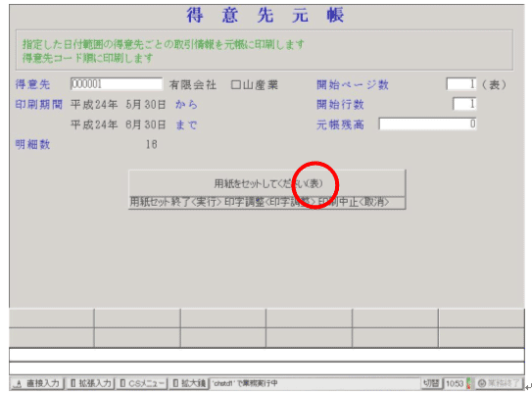This screenshot has width=532, height=395.
Task: Click the 明細数 value 16
Action: [x=151, y=144]
